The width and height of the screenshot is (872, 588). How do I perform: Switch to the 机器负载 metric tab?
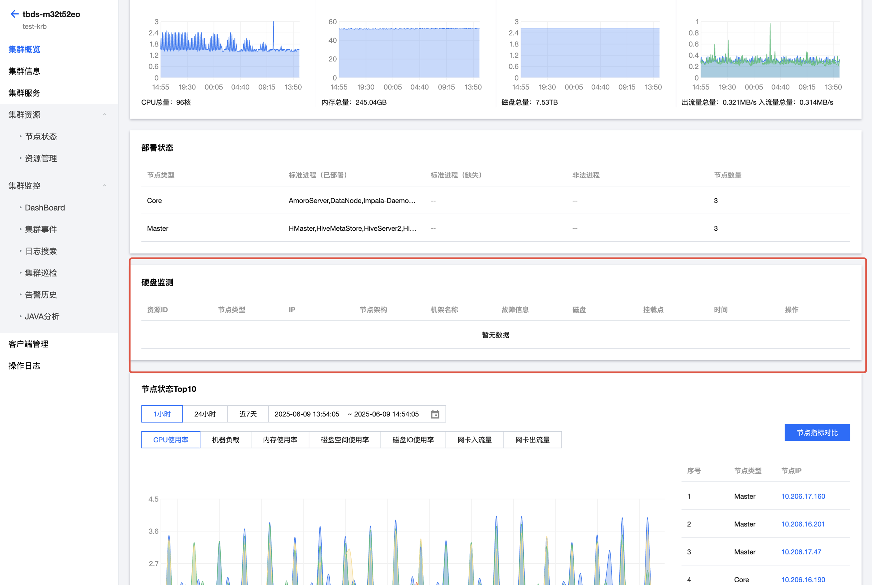(225, 440)
